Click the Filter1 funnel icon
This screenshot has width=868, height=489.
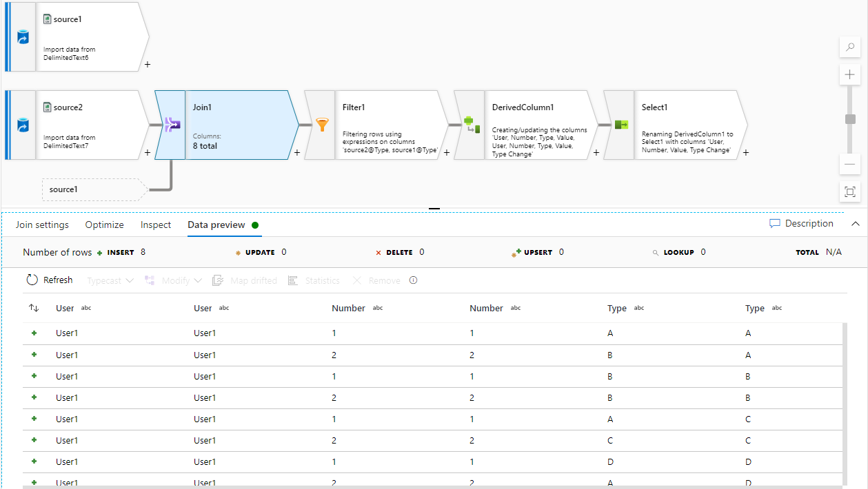[x=321, y=125]
